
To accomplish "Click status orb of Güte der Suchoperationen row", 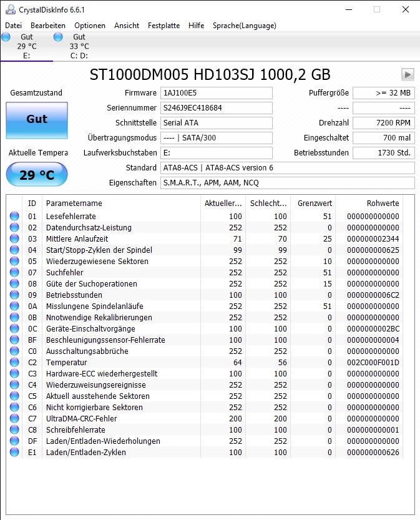I will 14,284.
